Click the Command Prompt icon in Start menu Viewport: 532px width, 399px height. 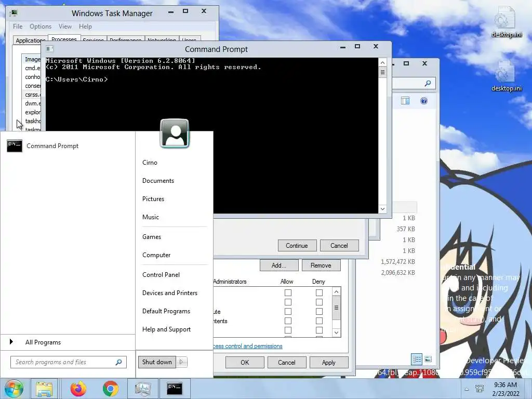[14, 146]
